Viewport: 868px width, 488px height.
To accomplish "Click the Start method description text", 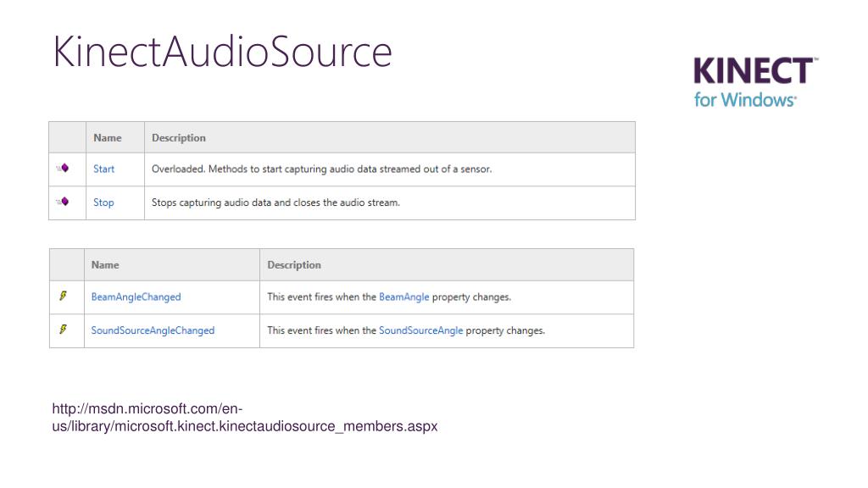I will [321, 169].
